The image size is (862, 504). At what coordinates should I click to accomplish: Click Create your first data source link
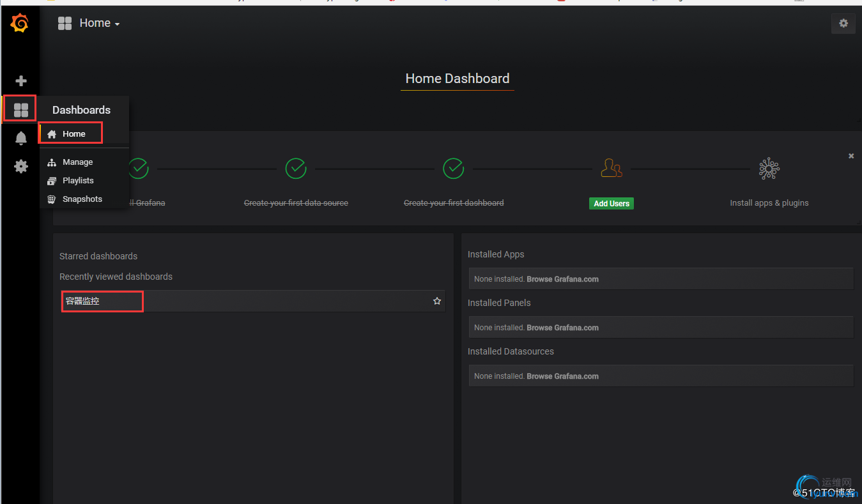point(296,203)
